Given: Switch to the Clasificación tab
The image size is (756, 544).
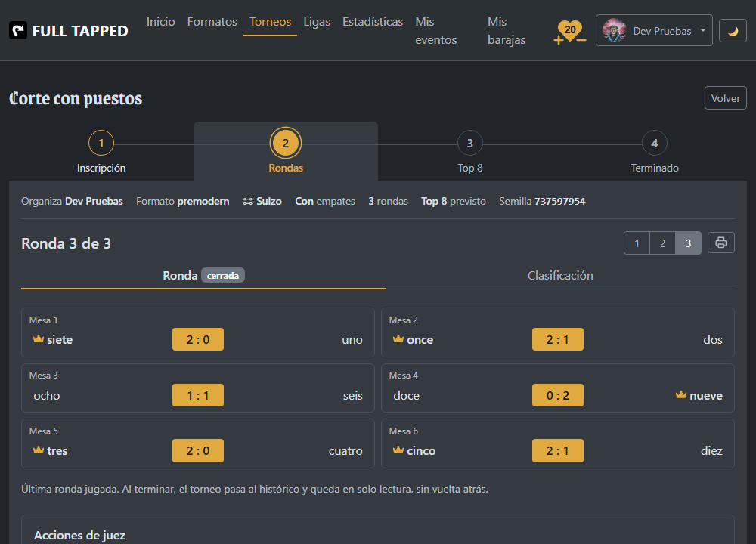Looking at the screenshot, I should pyautogui.click(x=560, y=276).
